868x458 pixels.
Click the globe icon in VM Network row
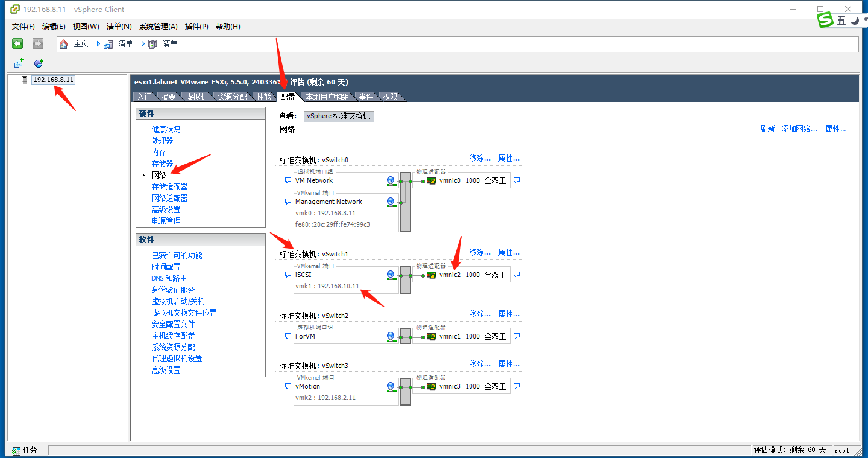coord(391,180)
